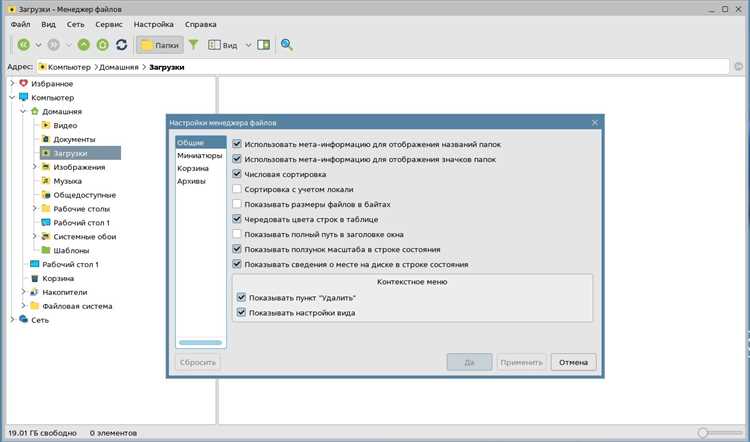Uncheck the Числовая сортировка checkbox
The height and width of the screenshot is (442, 750).
coord(237,174)
